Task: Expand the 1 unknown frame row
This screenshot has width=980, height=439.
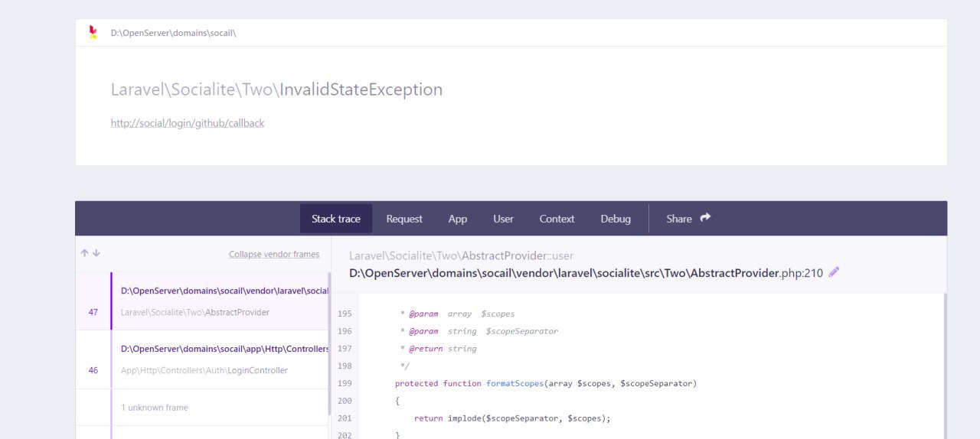Action: 202,408
